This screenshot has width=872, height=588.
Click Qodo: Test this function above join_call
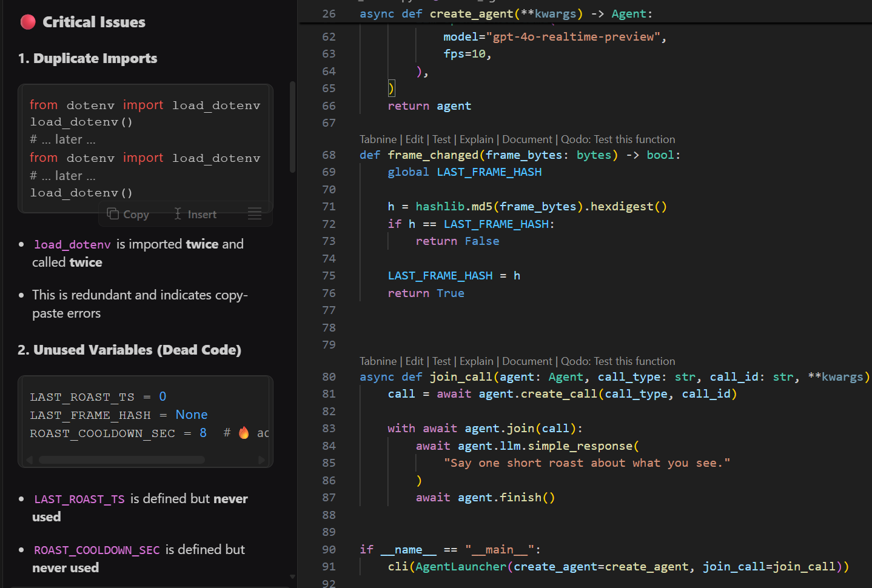tap(618, 361)
